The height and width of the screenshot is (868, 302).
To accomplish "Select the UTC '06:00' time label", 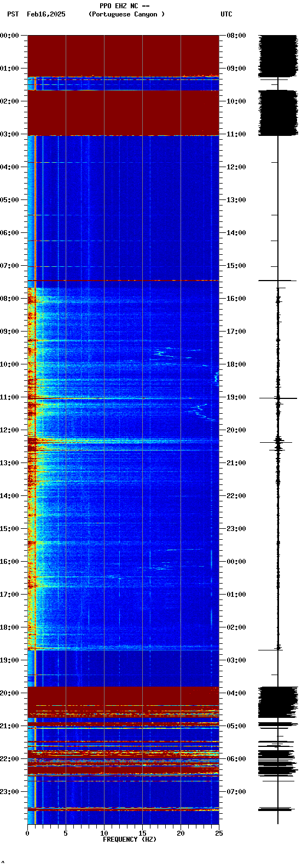I will 236,759.
